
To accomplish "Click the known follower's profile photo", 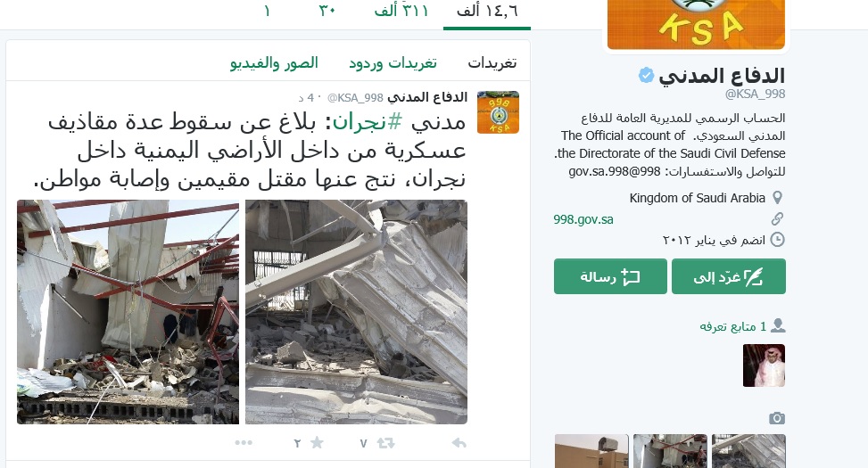I will (x=764, y=365).
